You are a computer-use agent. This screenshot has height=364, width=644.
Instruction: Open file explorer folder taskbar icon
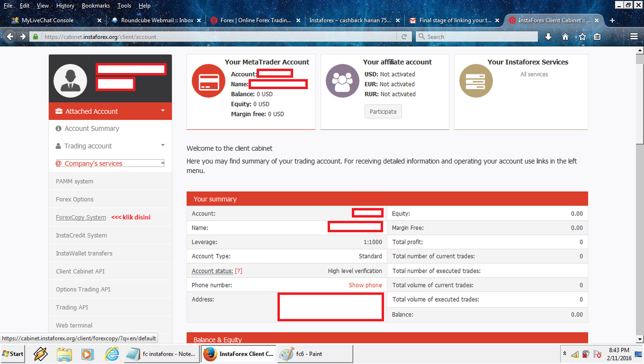pos(64,354)
